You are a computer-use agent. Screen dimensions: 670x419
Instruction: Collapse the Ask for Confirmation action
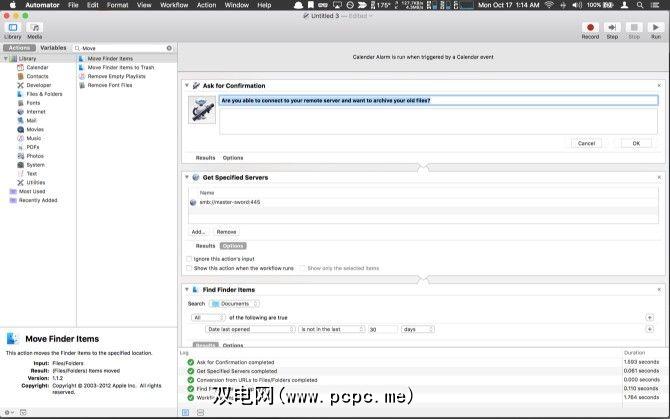[x=187, y=86]
